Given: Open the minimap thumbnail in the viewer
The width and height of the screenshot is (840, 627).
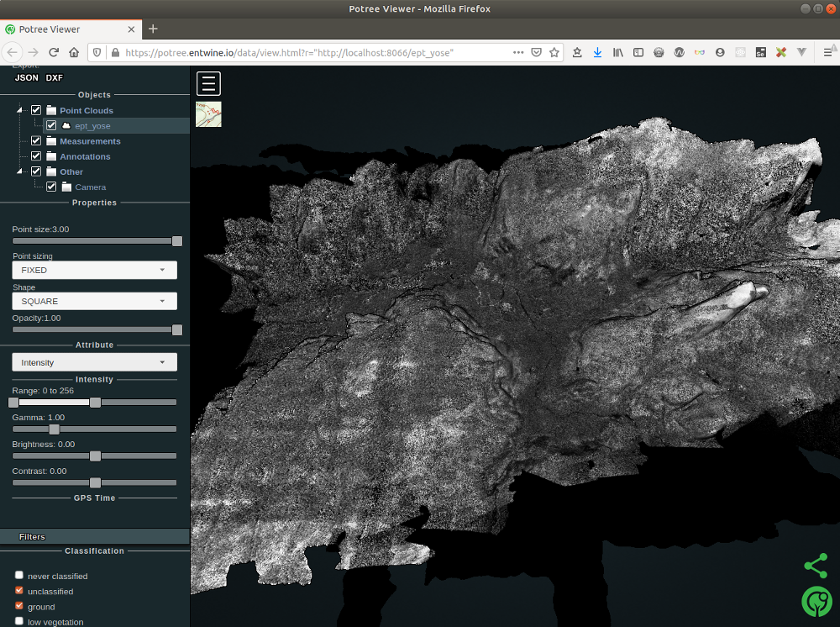Looking at the screenshot, I should click(x=208, y=114).
